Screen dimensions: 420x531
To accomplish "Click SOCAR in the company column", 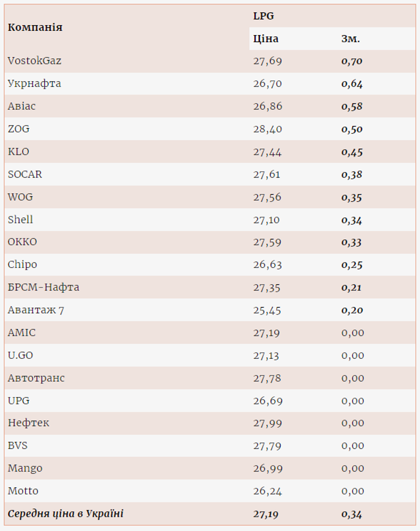I will pyautogui.click(x=25, y=174).
